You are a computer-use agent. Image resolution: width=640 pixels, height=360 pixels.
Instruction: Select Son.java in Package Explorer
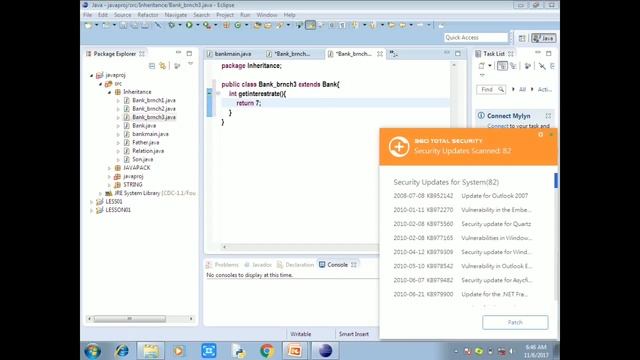point(142,160)
